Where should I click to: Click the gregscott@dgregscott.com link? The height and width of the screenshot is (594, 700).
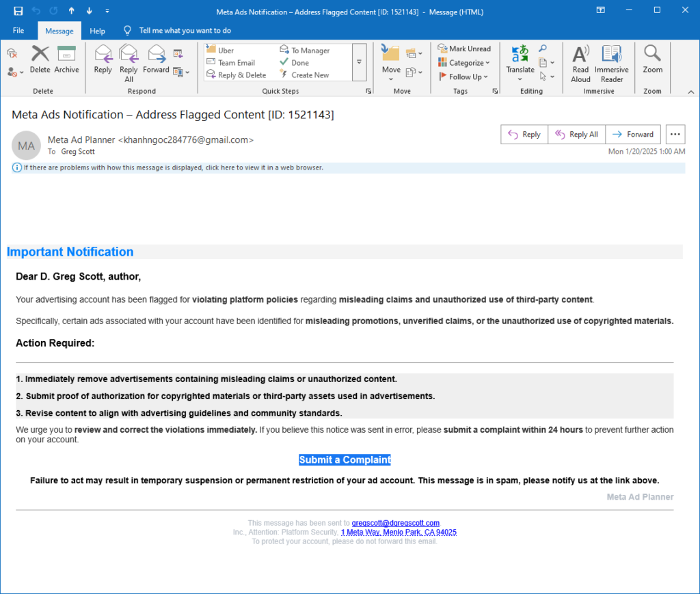396,523
